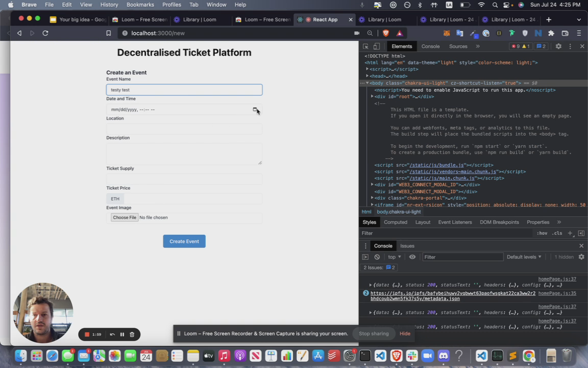The image size is (588, 368).
Task: Reload the localhost page
Action: (45, 33)
